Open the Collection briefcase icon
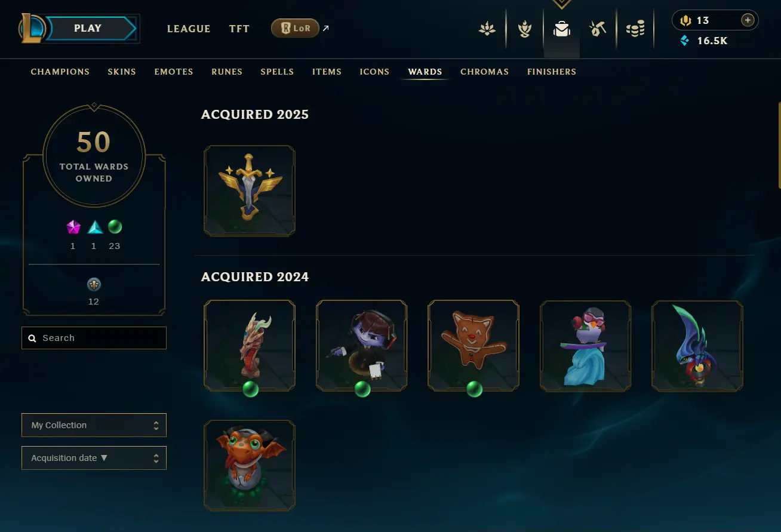 (561, 29)
